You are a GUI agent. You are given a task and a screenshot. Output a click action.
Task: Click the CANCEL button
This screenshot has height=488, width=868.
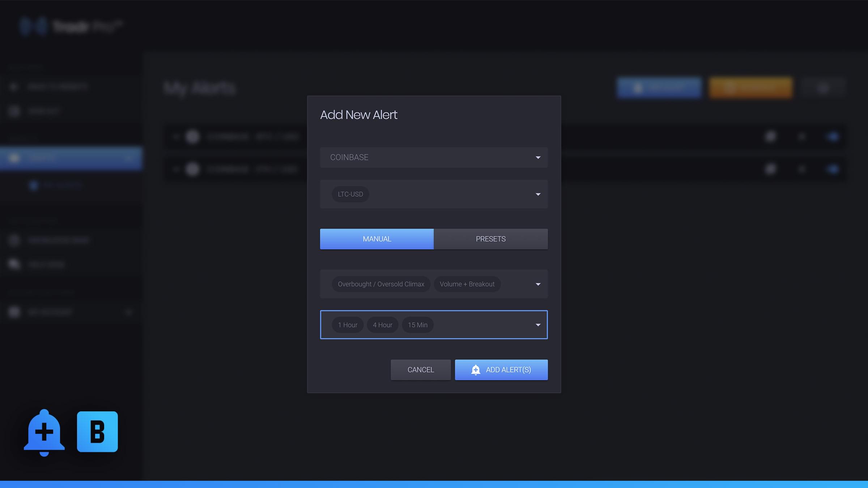pyautogui.click(x=421, y=370)
